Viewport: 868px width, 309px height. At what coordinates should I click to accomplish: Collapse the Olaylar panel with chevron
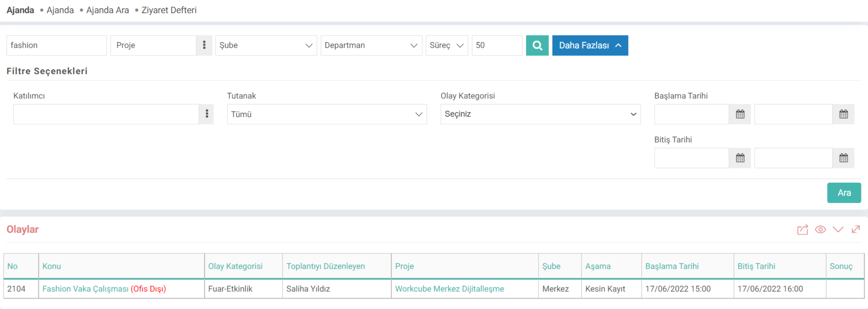coord(838,230)
